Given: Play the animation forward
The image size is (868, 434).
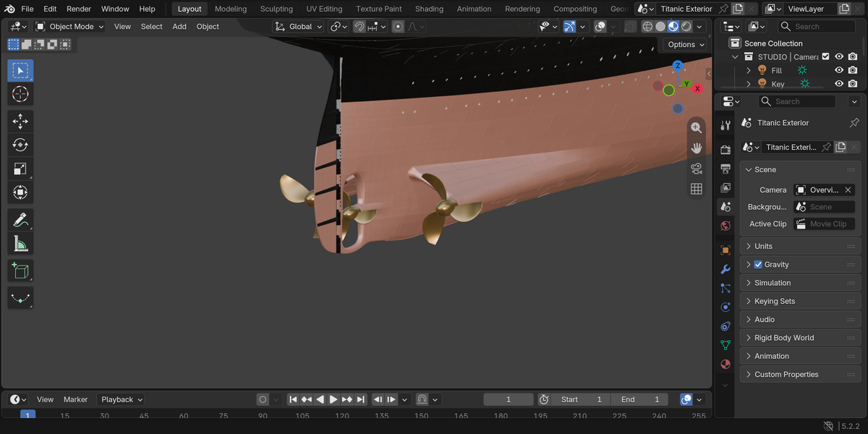Looking at the screenshot, I should (x=333, y=399).
